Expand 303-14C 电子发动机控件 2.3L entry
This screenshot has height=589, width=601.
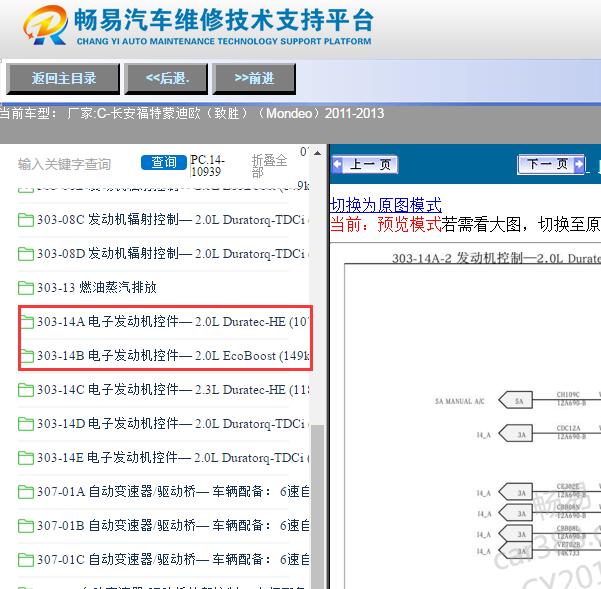[173, 390]
